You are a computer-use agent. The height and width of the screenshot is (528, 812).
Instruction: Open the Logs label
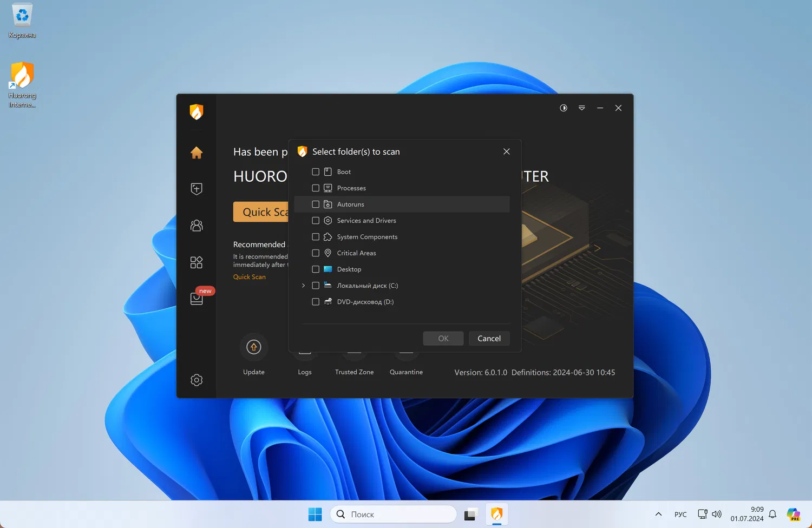[x=305, y=372]
